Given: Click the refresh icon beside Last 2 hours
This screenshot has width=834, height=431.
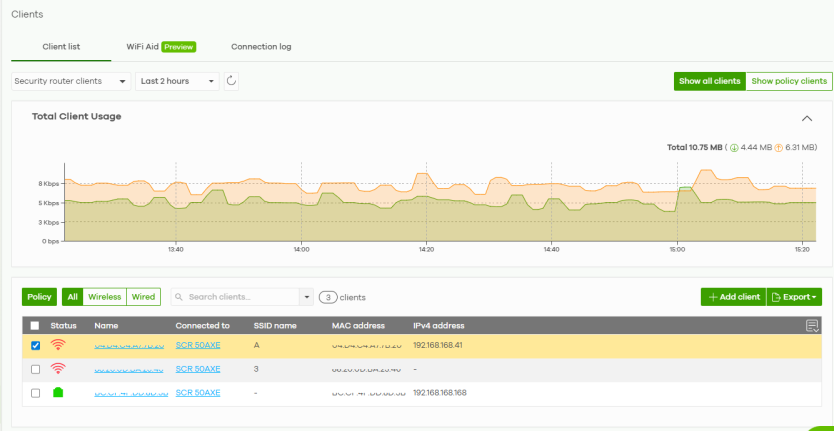Looking at the screenshot, I should (x=231, y=81).
